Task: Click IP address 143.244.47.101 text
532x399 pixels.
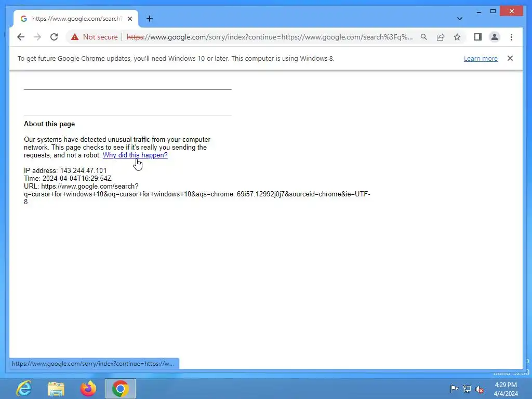Action: 65,170
